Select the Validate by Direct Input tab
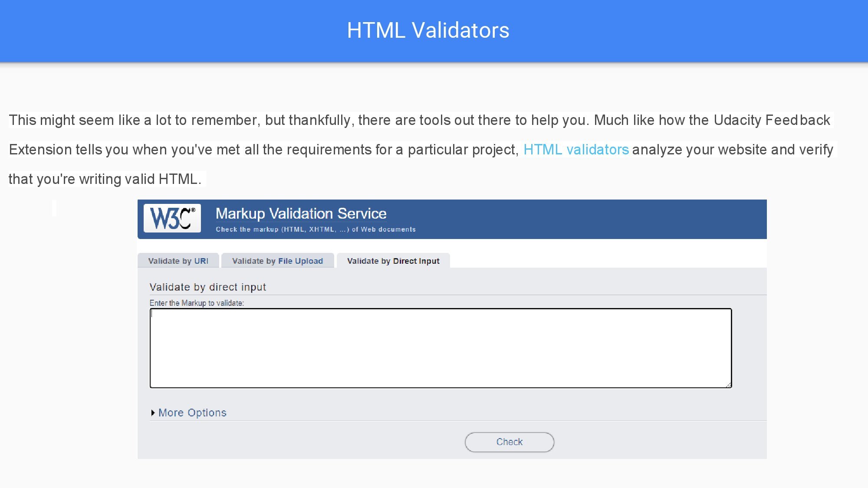The image size is (868, 488). [393, 261]
